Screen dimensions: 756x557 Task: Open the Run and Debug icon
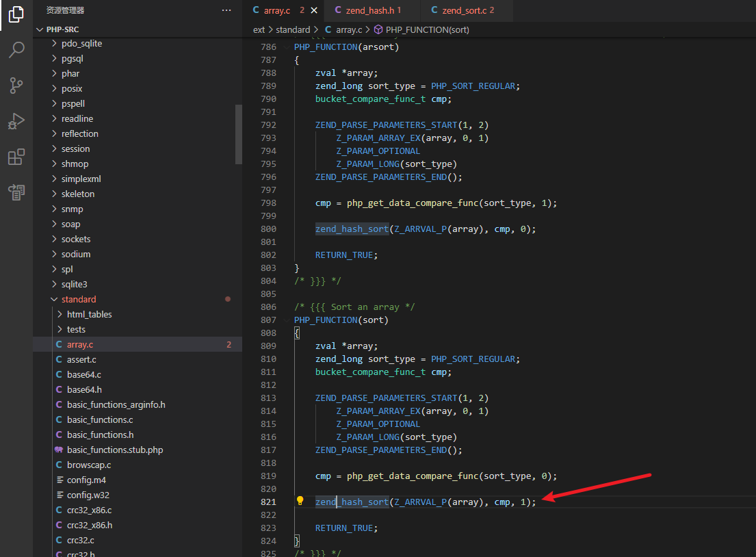(x=16, y=121)
